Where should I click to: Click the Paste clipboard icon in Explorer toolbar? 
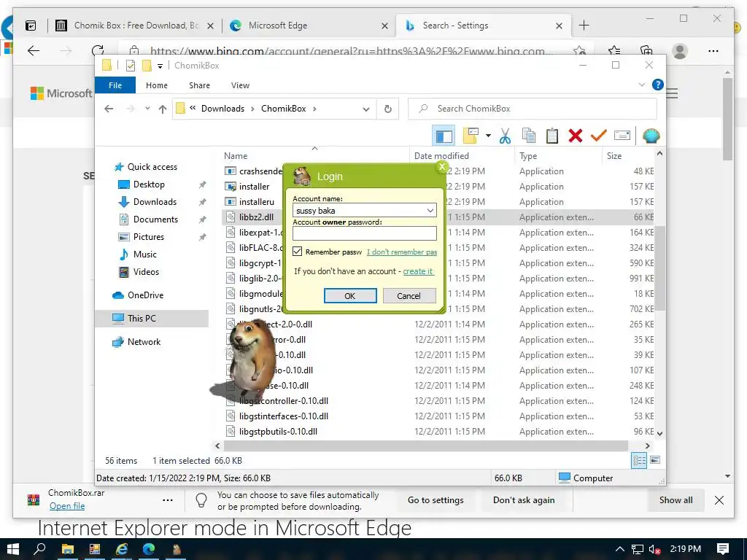551,136
